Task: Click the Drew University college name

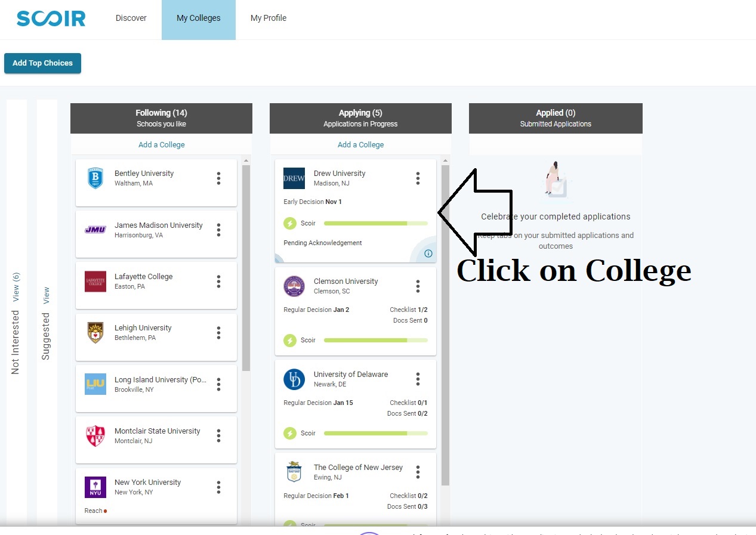Action: coord(340,174)
